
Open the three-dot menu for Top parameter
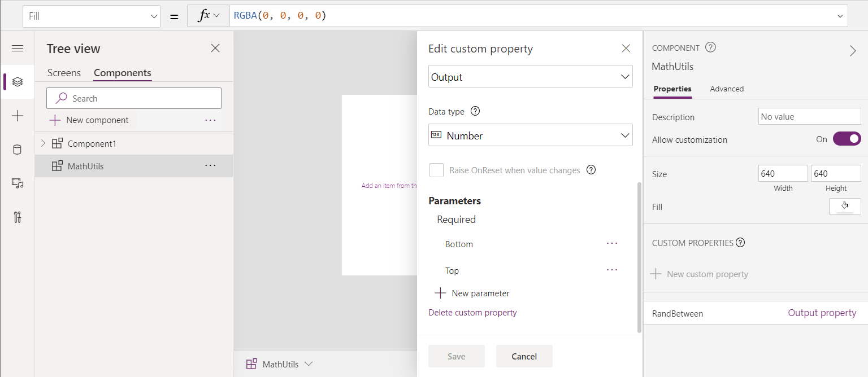pos(612,270)
